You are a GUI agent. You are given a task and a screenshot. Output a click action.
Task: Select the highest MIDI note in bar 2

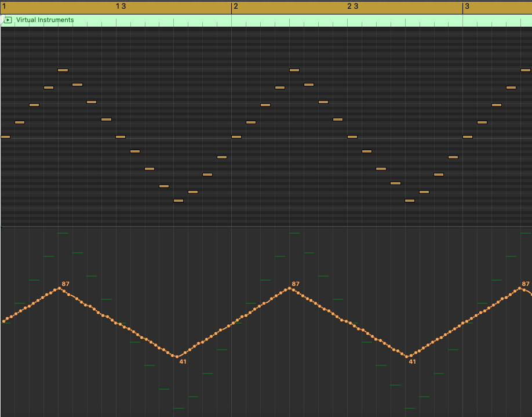pyautogui.click(x=294, y=70)
